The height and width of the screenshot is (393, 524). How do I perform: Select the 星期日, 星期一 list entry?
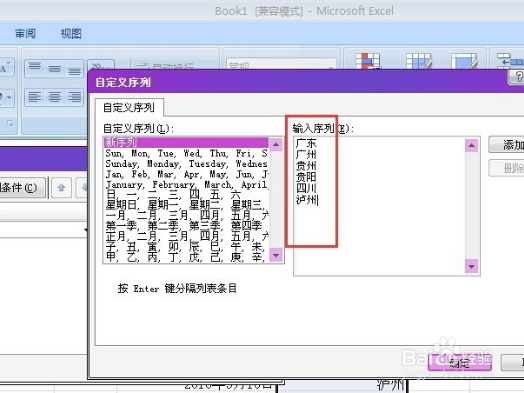tap(186, 205)
